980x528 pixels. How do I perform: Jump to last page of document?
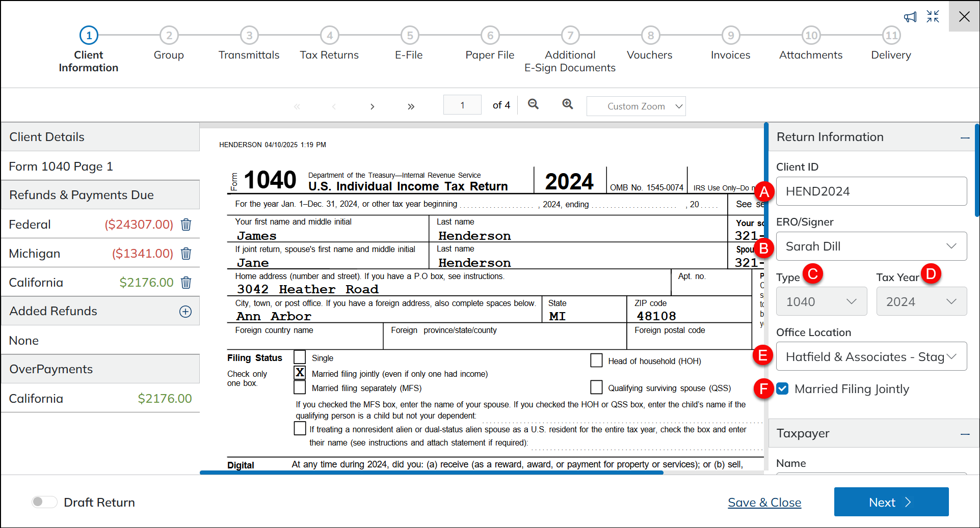[x=411, y=106]
